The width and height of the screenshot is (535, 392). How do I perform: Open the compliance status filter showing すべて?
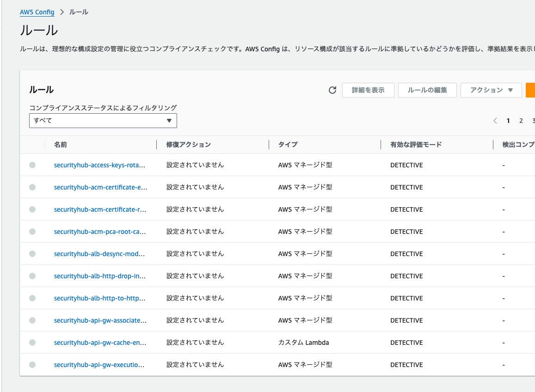[103, 120]
